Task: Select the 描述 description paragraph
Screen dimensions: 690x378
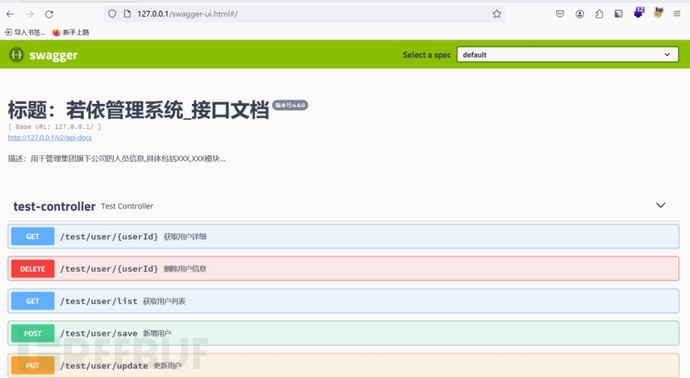Action: click(117, 158)
